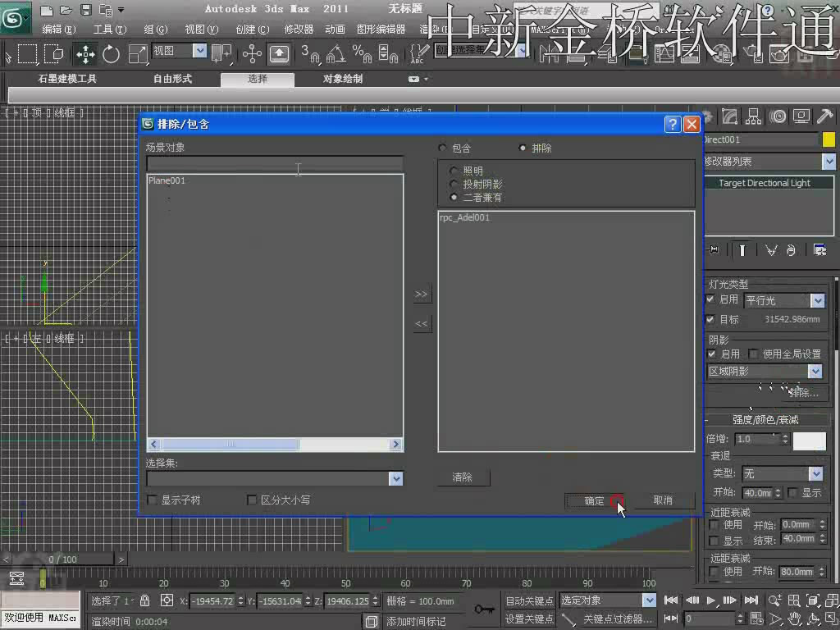Click the Save File floppy icon
The image size is (840, 630).
[x=85, y=10]
